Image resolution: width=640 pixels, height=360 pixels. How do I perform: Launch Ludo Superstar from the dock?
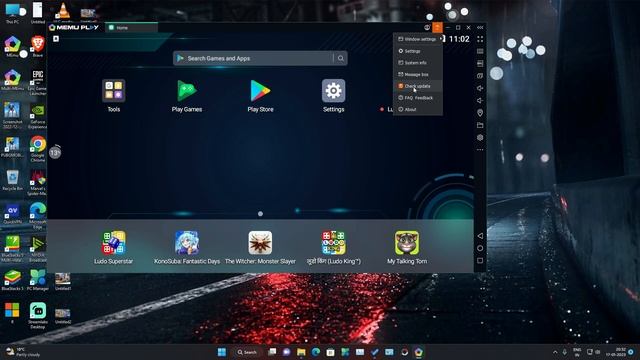[113, 242]
